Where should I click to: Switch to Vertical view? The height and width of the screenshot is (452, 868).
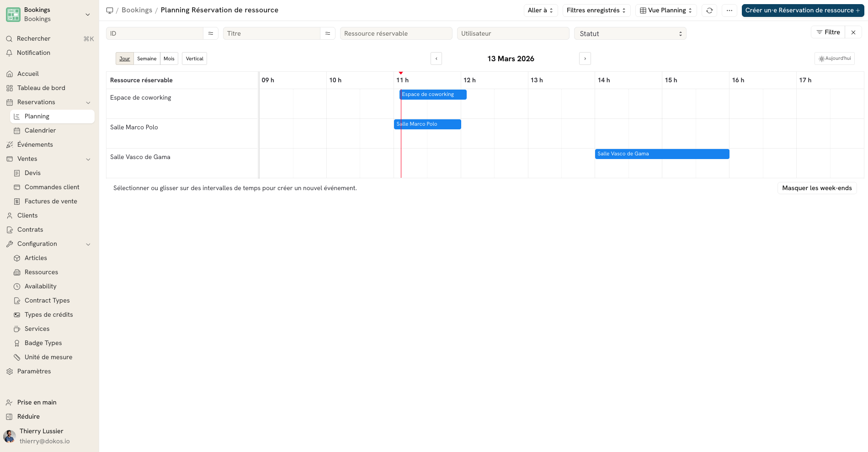[x=194, y=58]
